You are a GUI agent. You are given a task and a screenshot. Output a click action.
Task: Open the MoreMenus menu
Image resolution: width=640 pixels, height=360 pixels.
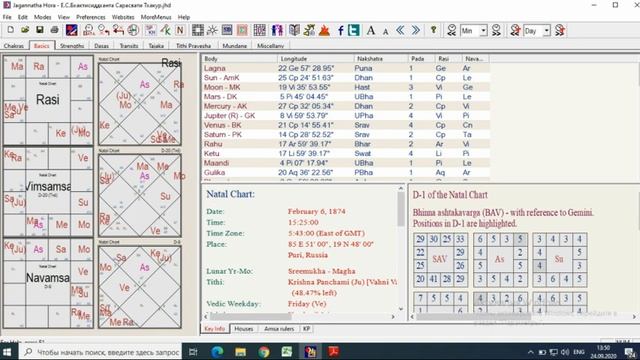[x=156, y=17]
